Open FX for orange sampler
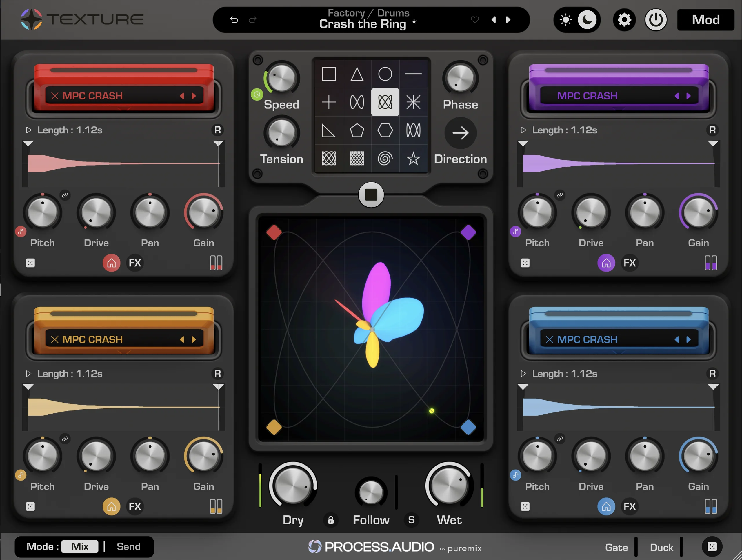Screen dimensions: 742x560 [135, 507]
